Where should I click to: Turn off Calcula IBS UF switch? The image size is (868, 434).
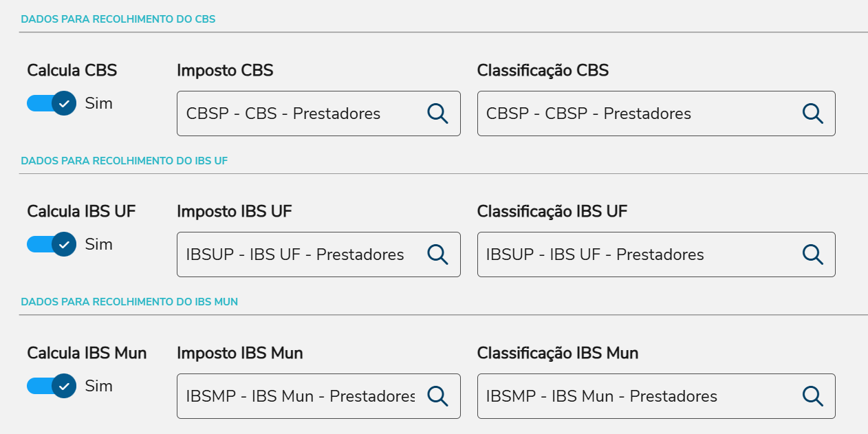52,244
